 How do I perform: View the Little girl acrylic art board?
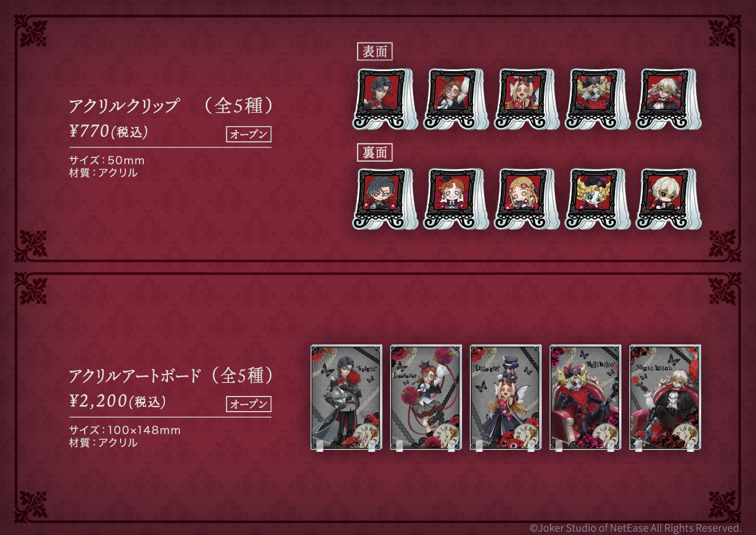[x=506, y=398]
